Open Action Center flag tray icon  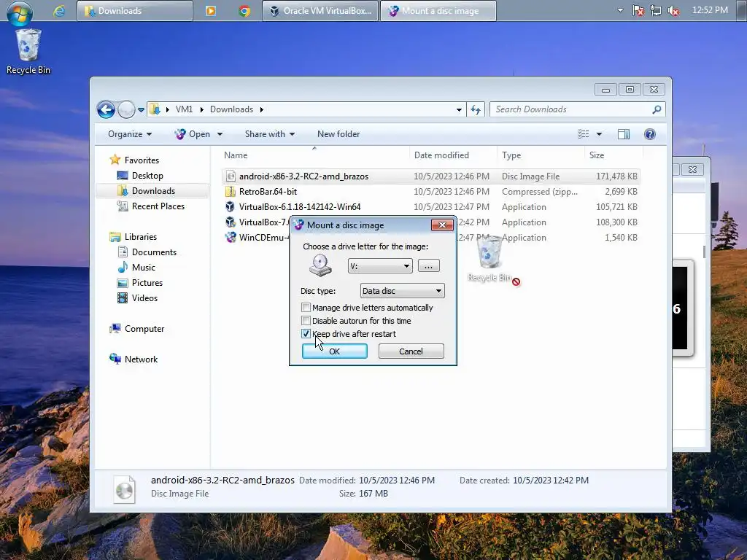point(638,10)
